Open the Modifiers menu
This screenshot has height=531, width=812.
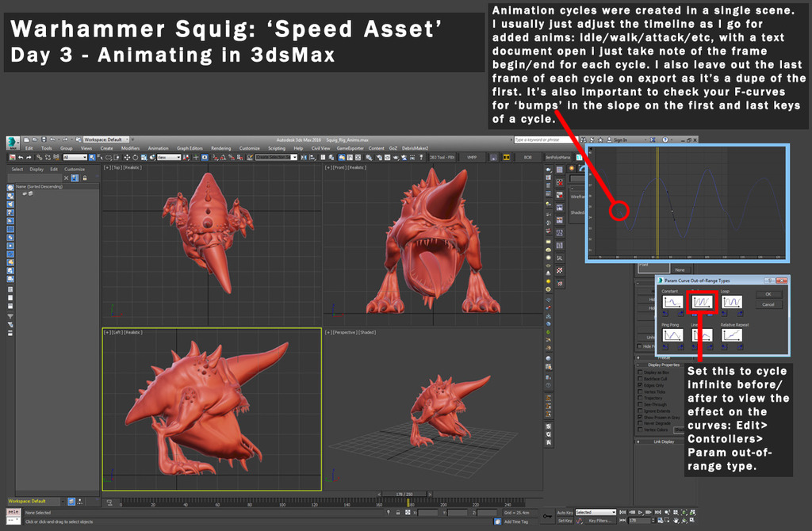pos(131,148)
